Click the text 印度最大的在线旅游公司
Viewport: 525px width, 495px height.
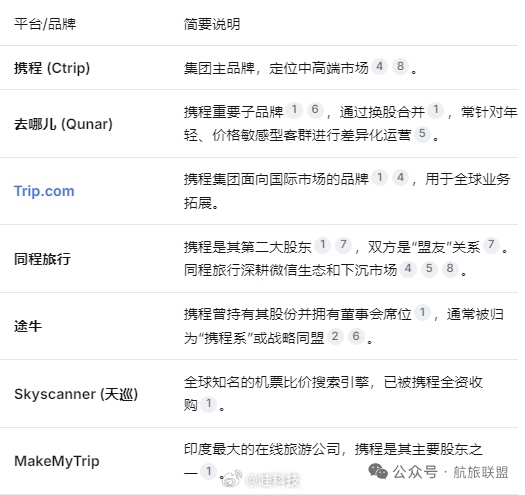(x=262, y=449)
